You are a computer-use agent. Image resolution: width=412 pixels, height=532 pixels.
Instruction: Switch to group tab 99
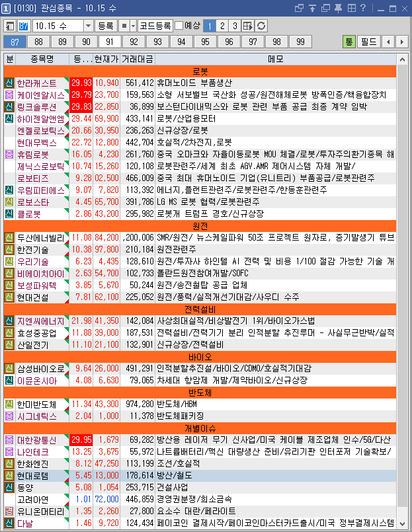tap(301, 42)
